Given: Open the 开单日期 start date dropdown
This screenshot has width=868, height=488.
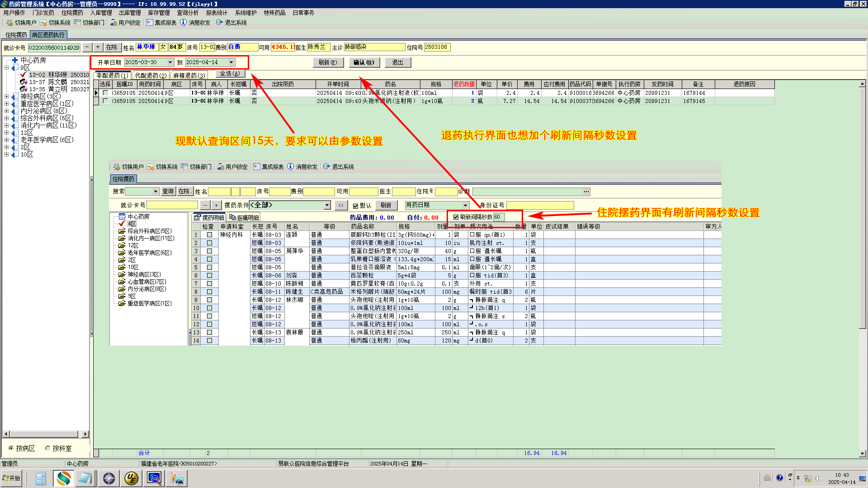Looking at the screenshot, I should coord(170,62).
